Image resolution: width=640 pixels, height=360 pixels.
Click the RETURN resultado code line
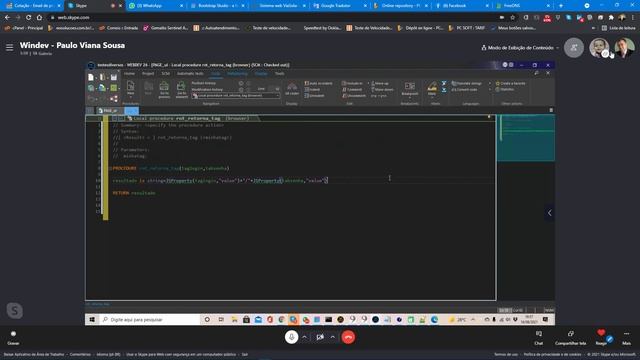pyautogui.click(x=134, y=193)
